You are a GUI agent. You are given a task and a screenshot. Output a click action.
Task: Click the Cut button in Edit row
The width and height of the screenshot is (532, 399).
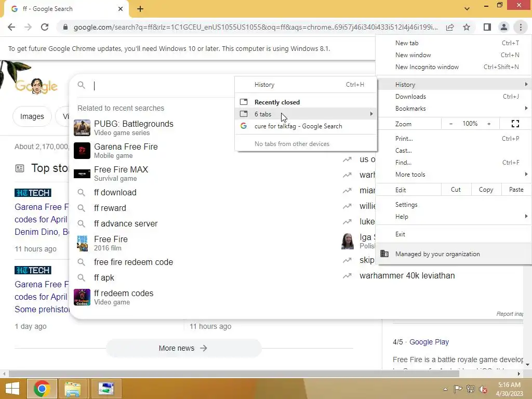(456, 190)
